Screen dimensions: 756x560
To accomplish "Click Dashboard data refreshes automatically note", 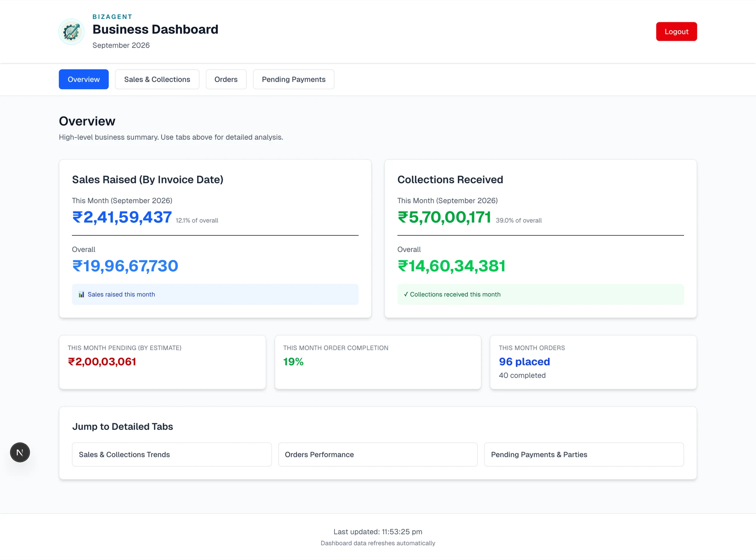I will 378,543.
